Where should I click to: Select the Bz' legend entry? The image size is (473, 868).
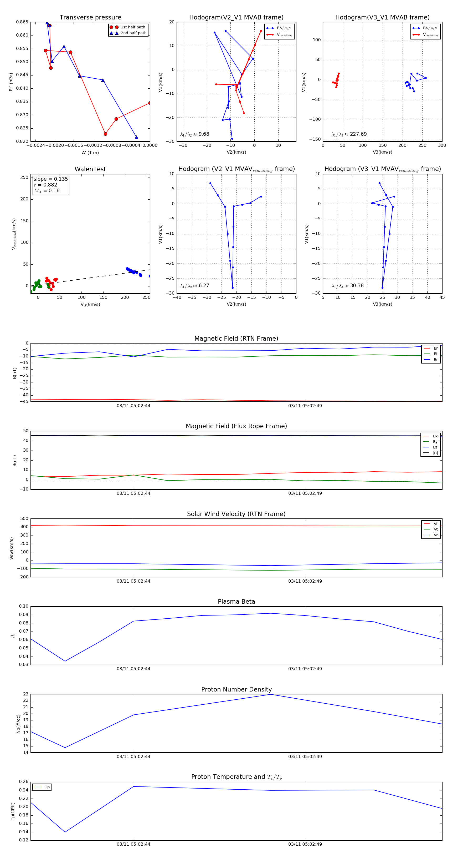[x=431, y=447]
